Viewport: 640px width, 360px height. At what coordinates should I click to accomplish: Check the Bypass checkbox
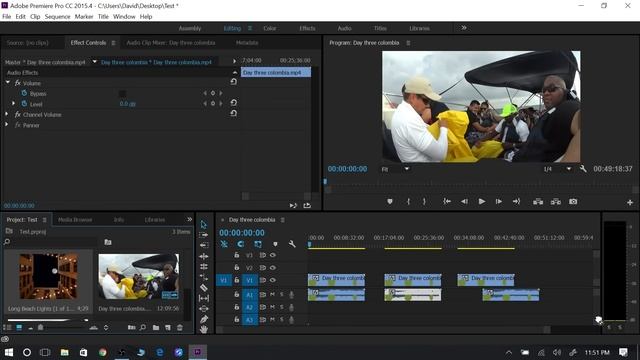point(122,93)
